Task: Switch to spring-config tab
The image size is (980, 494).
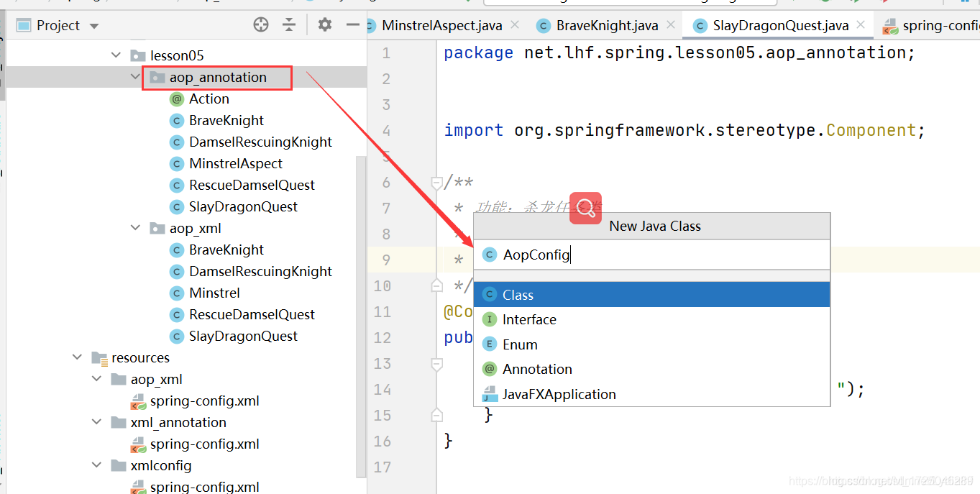Action: point(940,25)
